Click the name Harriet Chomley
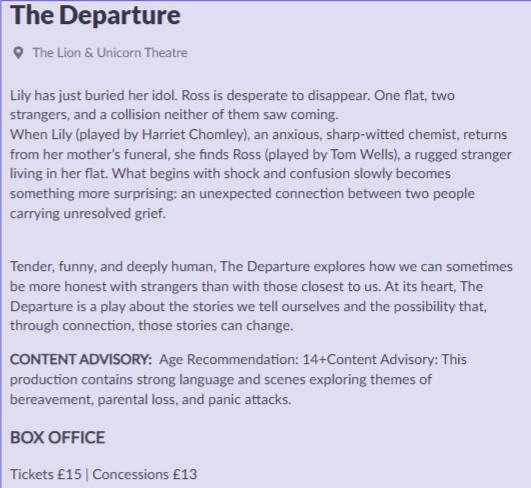 192,135
